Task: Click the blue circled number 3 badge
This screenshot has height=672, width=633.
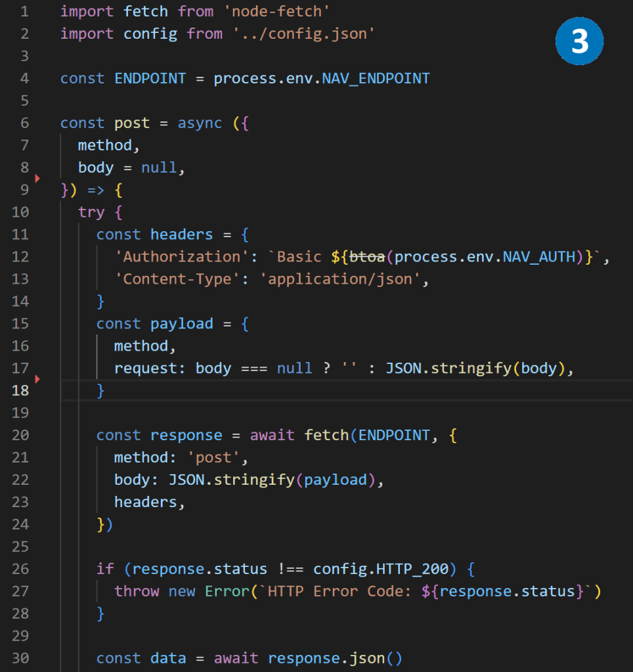Action: point(579,41)
